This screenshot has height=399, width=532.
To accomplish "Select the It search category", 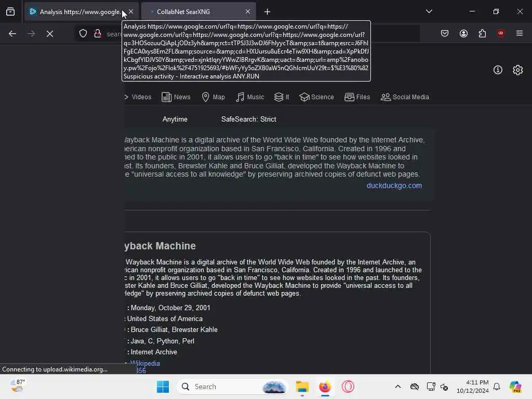I will click(282, 97).
